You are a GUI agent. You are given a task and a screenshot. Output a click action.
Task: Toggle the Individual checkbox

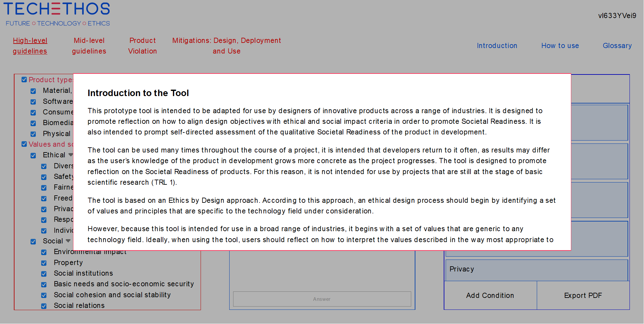[44, 231]
